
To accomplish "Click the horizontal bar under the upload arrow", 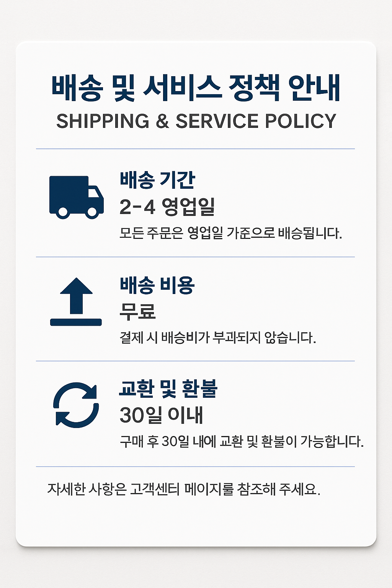I will click(76, 322).
